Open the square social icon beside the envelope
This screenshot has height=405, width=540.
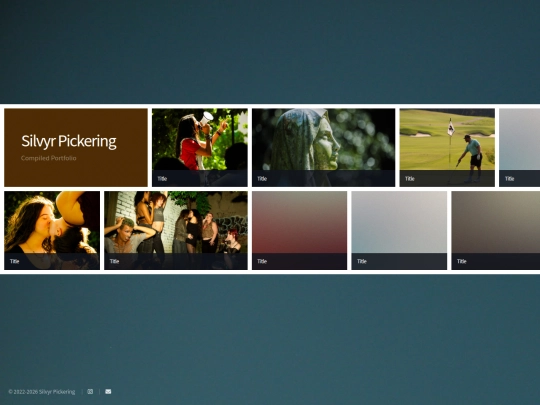pos(90,392)
